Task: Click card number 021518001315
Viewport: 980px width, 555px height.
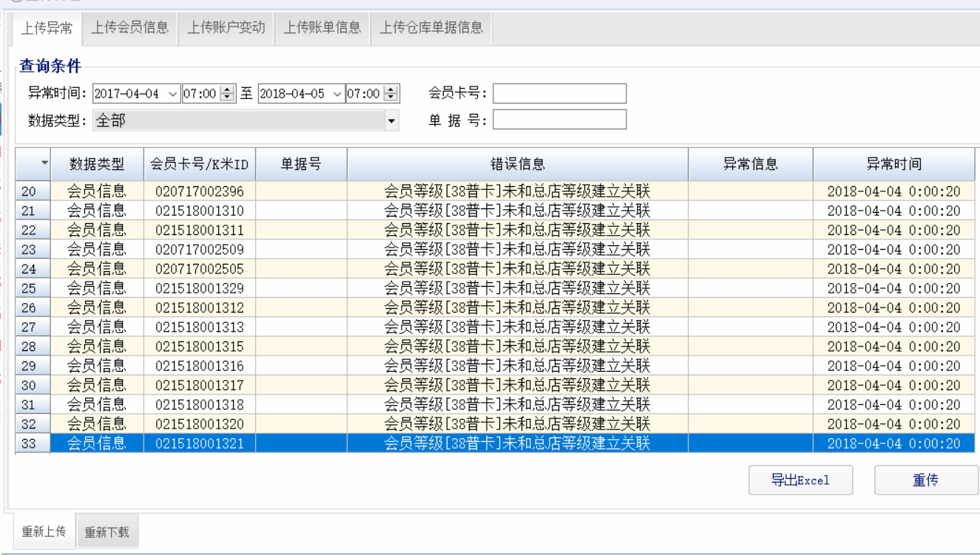Action: [200, 347]
